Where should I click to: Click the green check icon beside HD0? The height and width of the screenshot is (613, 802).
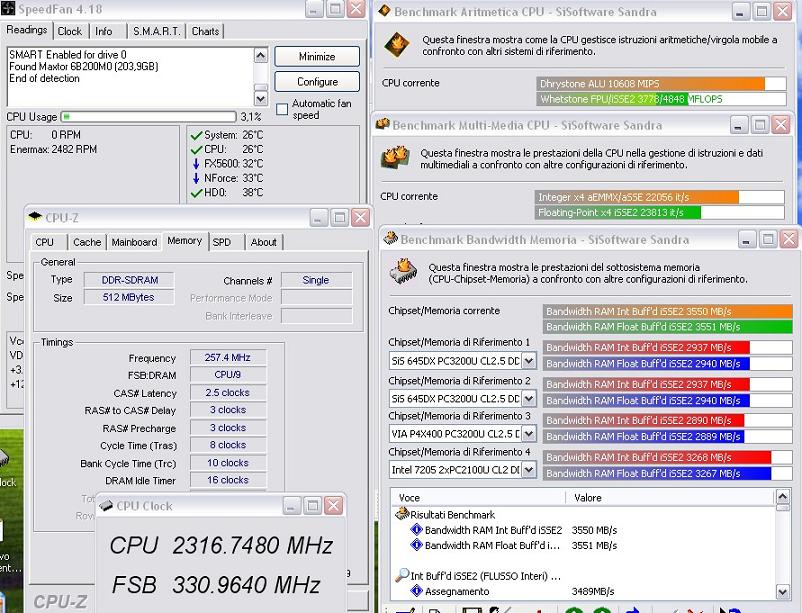pyautogui.click(x=196, y=193)
